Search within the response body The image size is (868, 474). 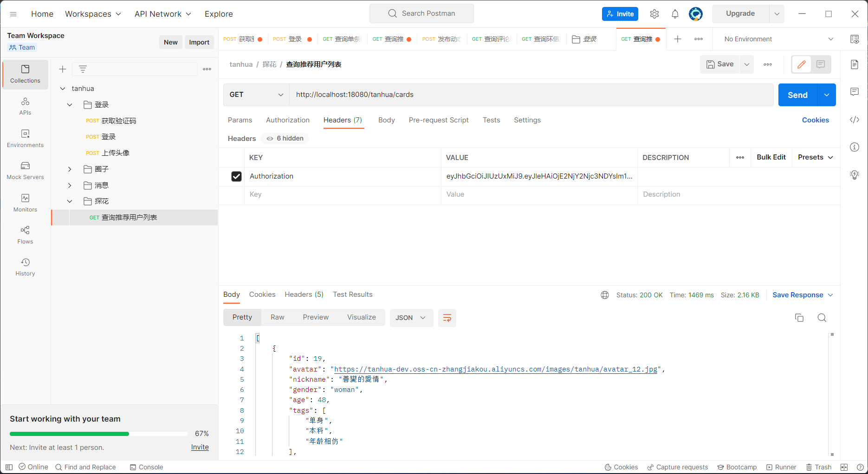(x=822, y=318)
